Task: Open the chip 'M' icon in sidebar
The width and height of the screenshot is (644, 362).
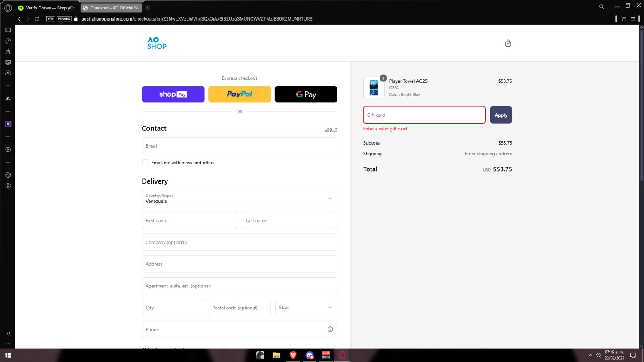Action: [x=8, y=73]
